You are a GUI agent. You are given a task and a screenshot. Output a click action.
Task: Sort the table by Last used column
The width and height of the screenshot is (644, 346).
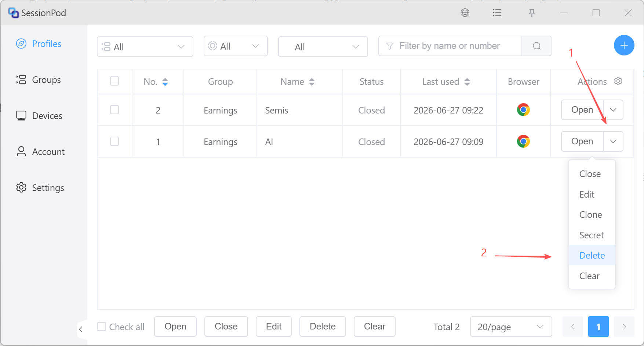click(x=467, y=82)
